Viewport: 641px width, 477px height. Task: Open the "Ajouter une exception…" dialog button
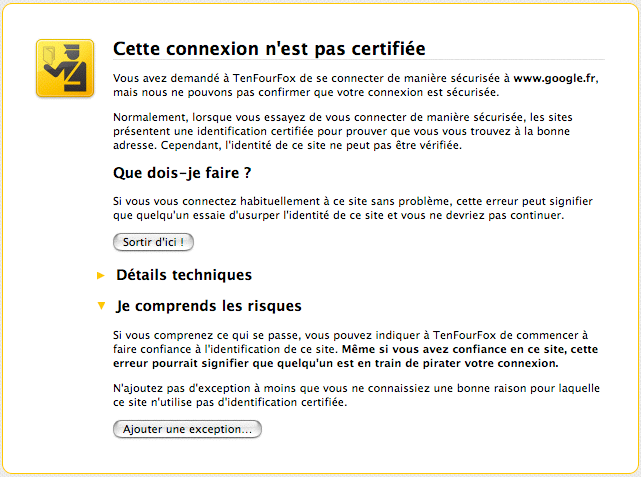click(x=187, y=429)
